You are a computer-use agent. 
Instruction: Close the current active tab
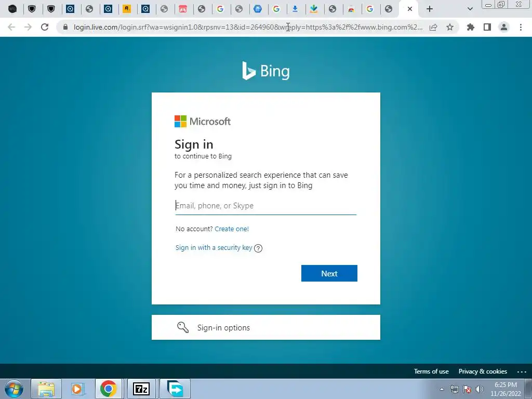pos(410,9)
